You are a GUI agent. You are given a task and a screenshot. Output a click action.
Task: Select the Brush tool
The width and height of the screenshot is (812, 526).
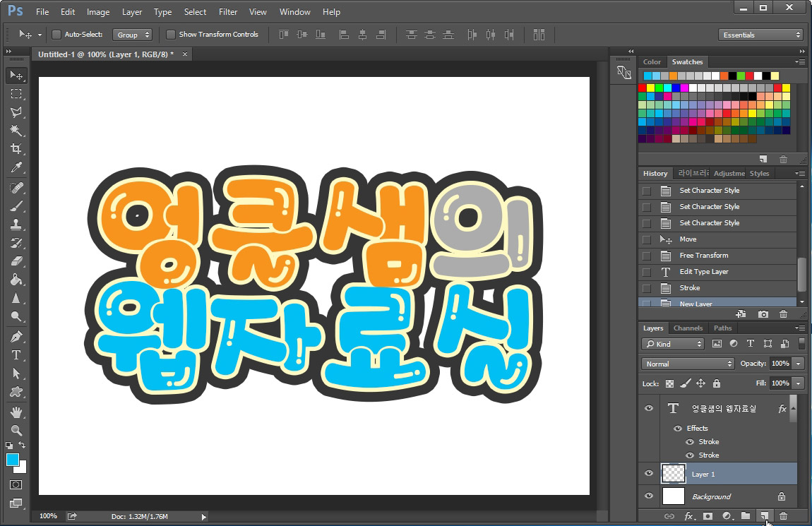point(16,206)
